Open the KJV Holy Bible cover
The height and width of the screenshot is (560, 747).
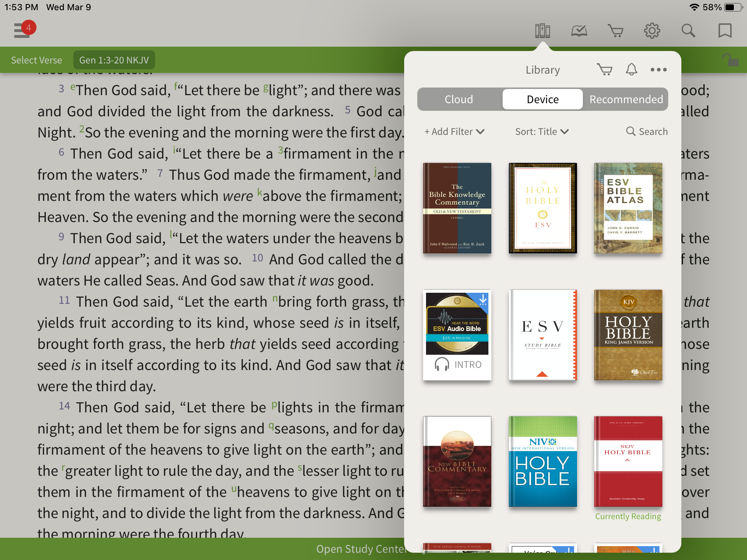click(628, 335)
